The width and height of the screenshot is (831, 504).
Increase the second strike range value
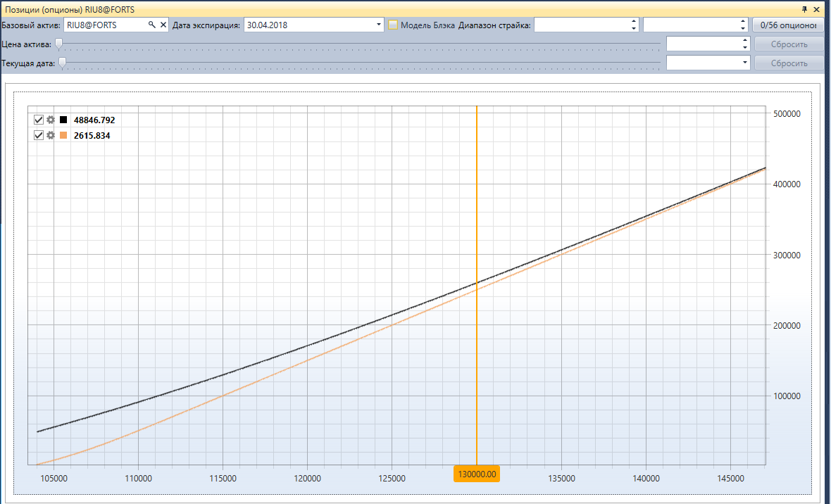(x=743, y=22)
